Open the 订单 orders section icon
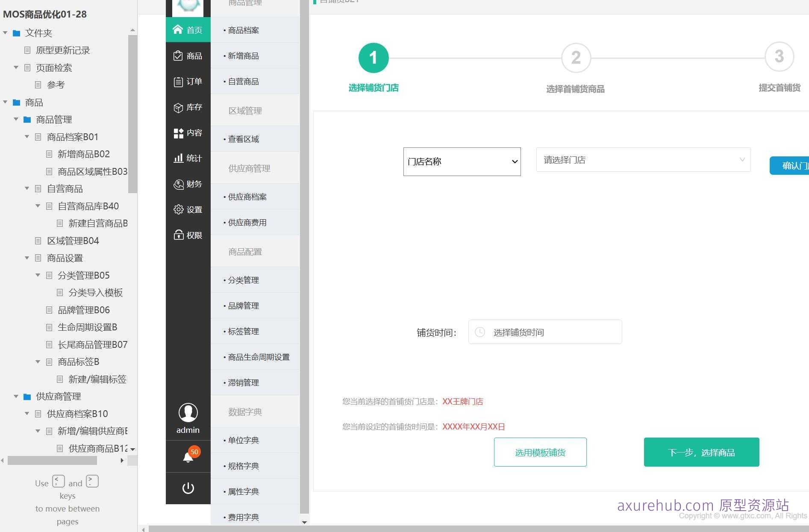 click(178, 82)
